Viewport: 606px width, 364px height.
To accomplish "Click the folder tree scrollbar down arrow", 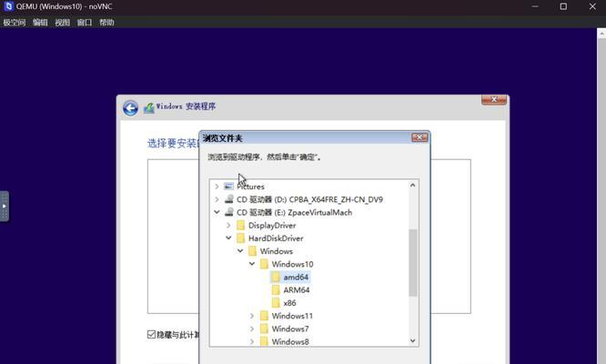I will pos(413,341).
